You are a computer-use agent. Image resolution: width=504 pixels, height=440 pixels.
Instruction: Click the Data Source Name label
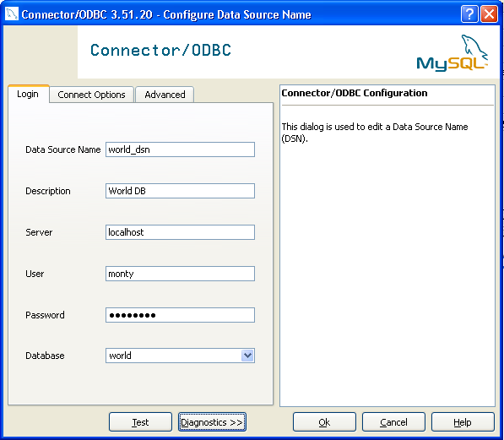[63, 149]
